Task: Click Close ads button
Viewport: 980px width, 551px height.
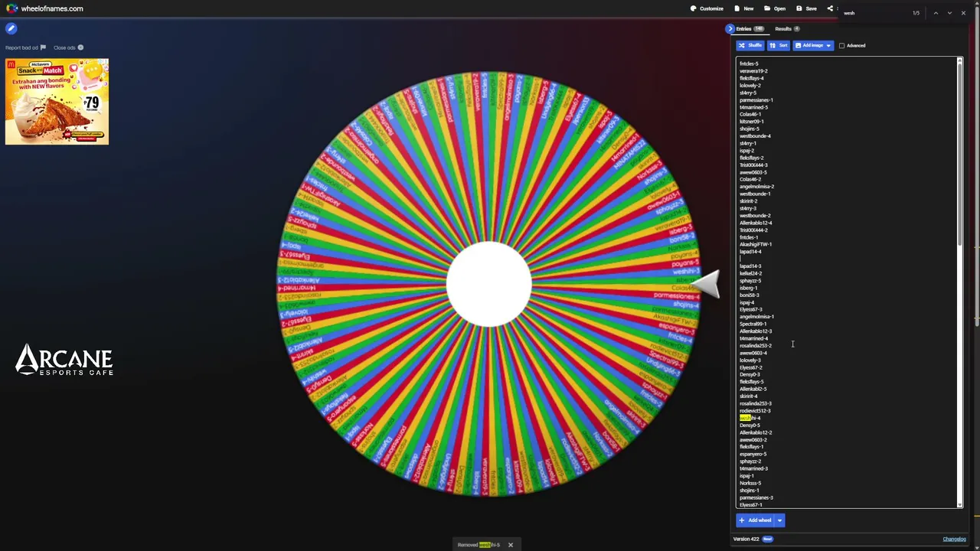Action: pos(68,47)
